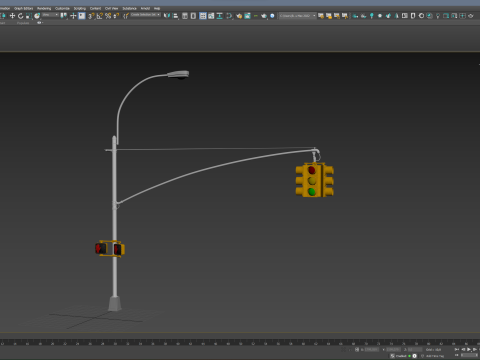Click the Render Production teapot icon
Image resolution: width=480 pixels, height=360 pixels.
point(264,16)
